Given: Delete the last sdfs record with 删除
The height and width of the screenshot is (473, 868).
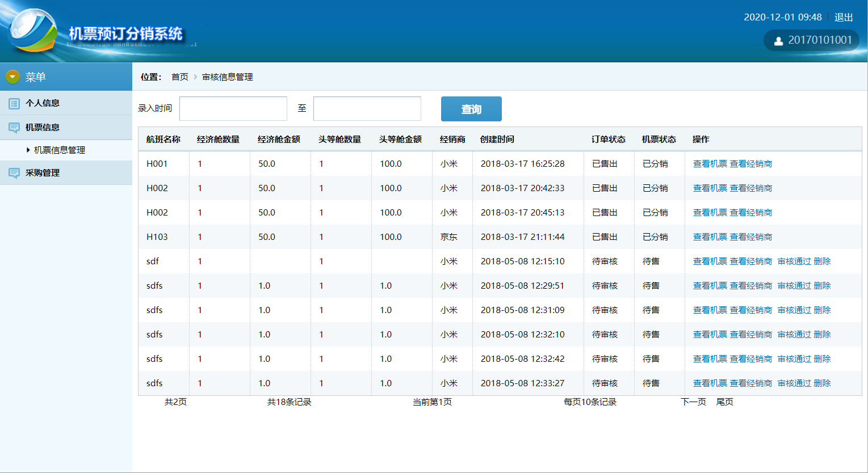Looking at the screenshot, I should (x=823, y=383).
